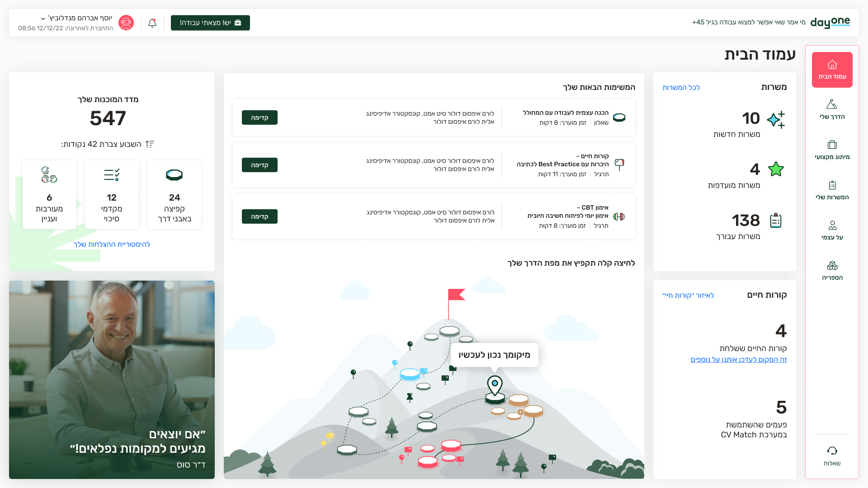The image size is (868, 488).
Task: Click the dayone logo
Action: coord(830,23)
